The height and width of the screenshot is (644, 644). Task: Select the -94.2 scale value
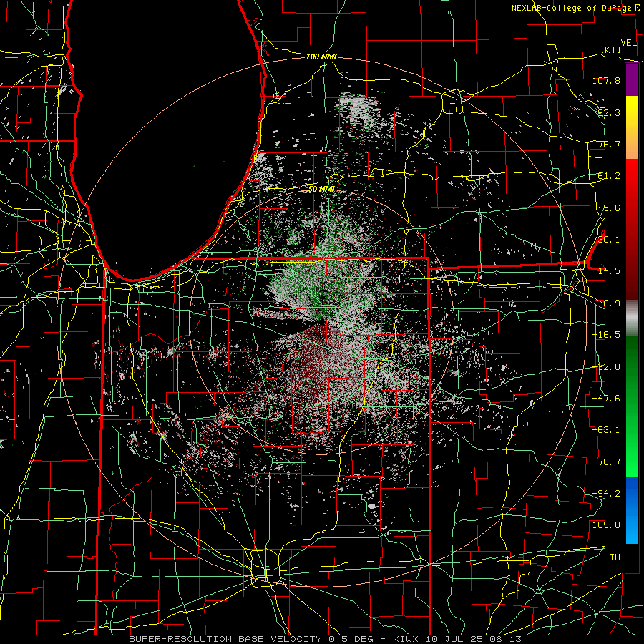pos(606,494)
